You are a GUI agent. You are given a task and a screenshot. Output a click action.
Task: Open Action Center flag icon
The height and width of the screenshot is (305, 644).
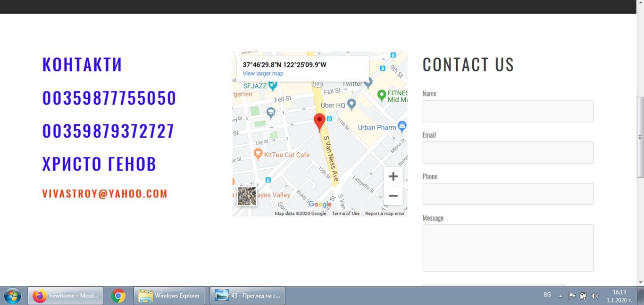pos(572,296)
